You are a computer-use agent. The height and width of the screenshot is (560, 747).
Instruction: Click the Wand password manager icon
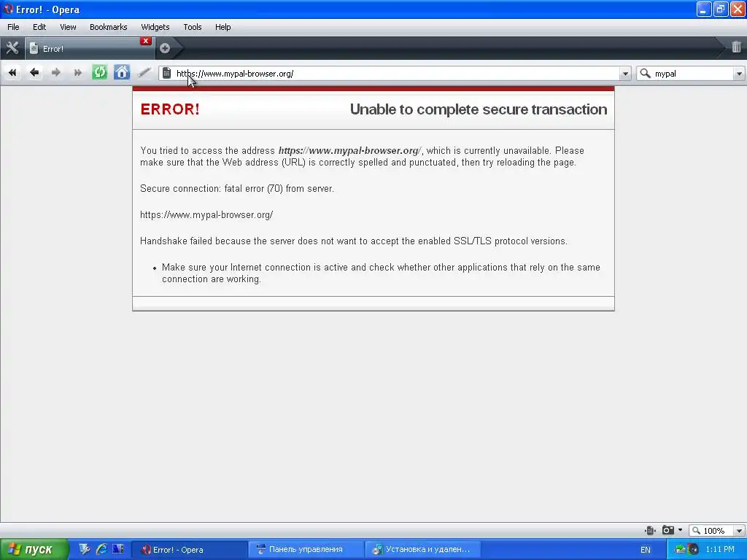[144, 73]
